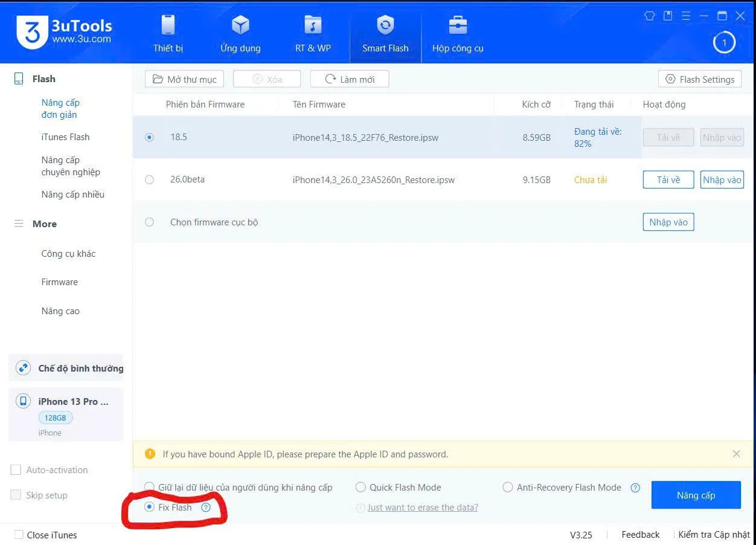
Task: Dismiss the Apple ID notice with the X
Action: (x=736, y=454)
